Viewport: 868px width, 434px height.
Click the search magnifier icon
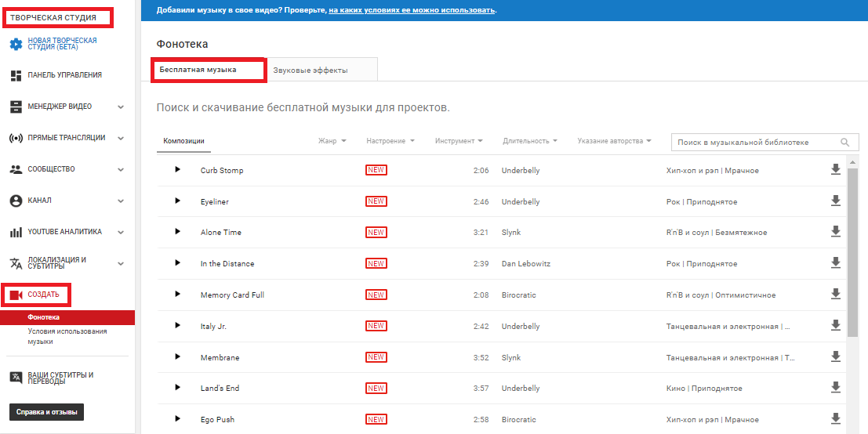844,143
